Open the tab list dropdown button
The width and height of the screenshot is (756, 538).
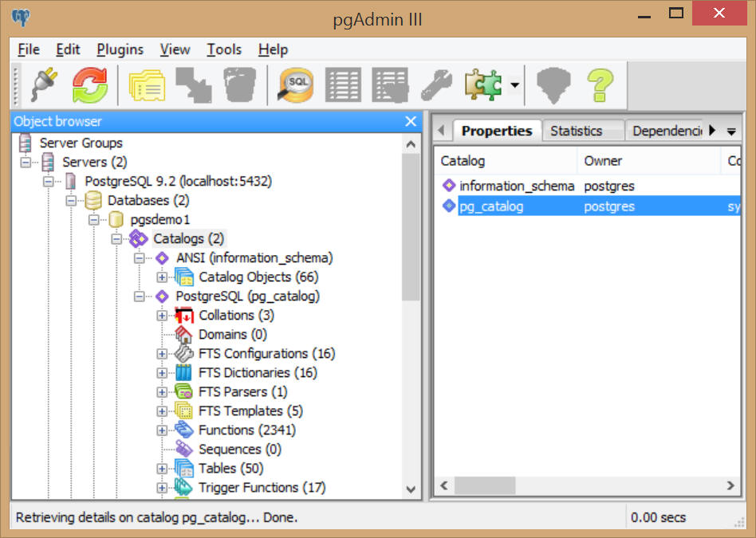point(731,132)
